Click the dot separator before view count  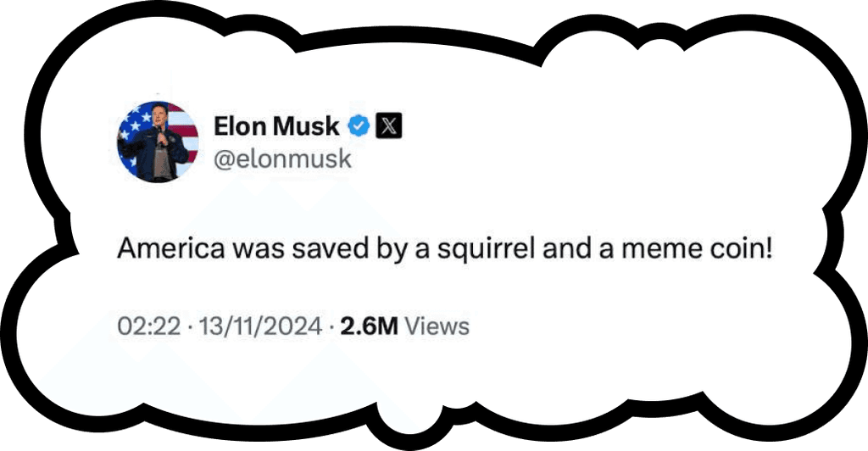(x=330, y=326)
